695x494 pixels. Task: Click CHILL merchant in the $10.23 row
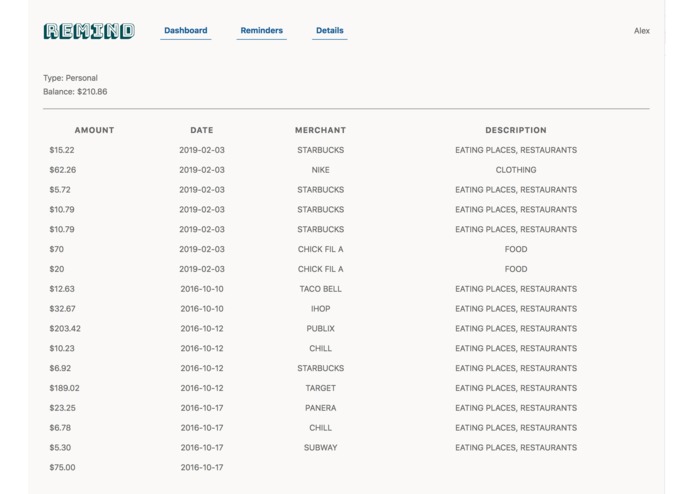[320, 349]
